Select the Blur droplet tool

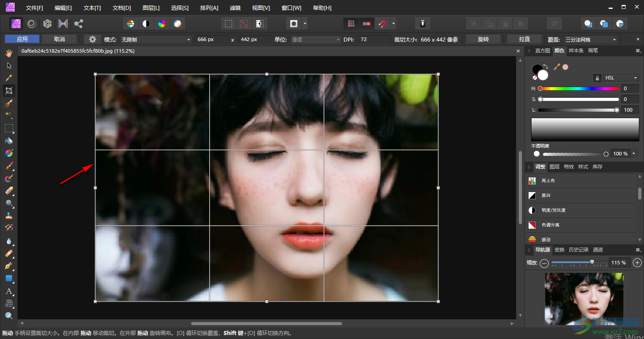click(x=8, y=241)
